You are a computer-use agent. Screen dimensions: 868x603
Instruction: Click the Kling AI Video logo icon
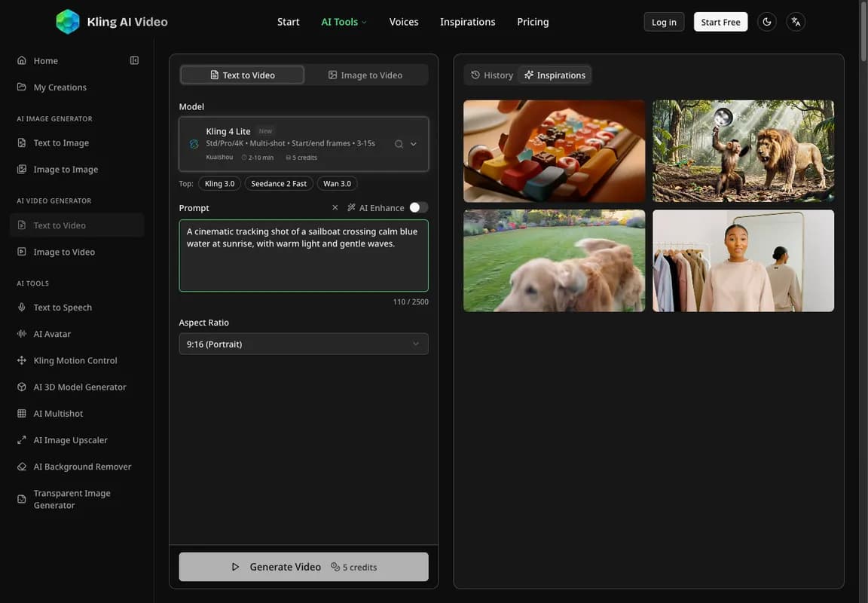[68, 22]
